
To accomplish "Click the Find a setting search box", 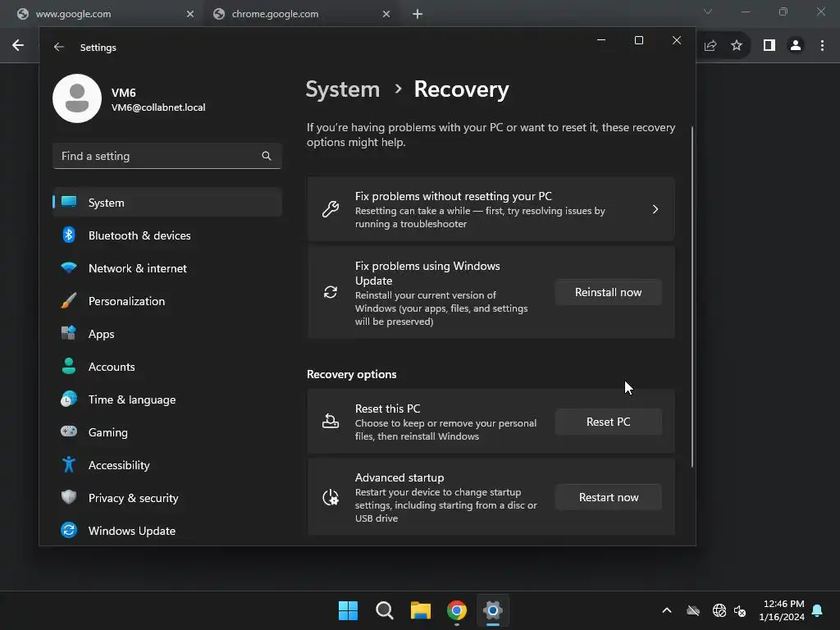I will (167, 156).
